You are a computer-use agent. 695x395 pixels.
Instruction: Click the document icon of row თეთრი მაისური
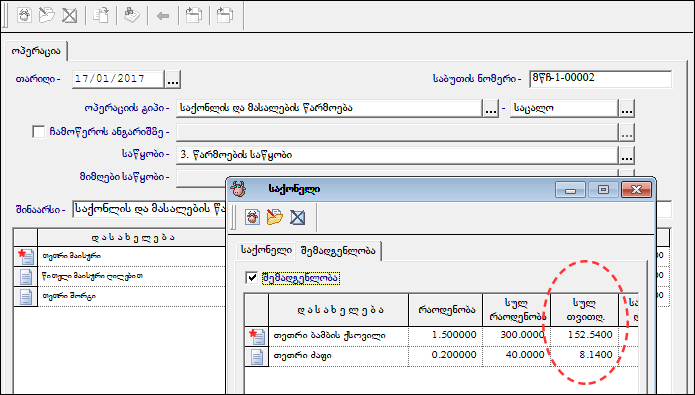pos(26,256)
